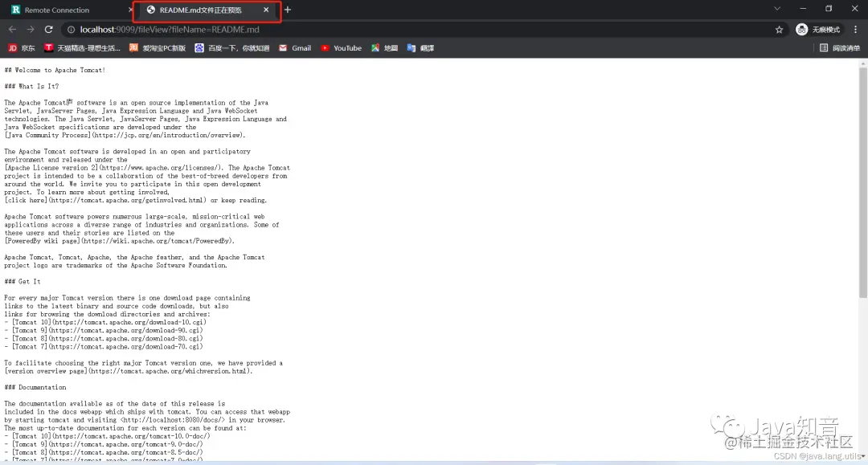Click the Java Community Process URL text

(x=125, y=135)
